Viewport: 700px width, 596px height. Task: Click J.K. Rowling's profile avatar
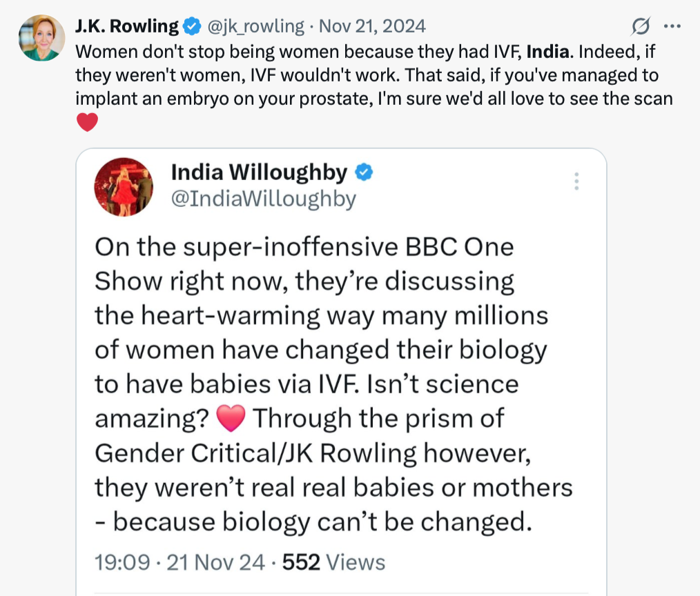[39, 38]
